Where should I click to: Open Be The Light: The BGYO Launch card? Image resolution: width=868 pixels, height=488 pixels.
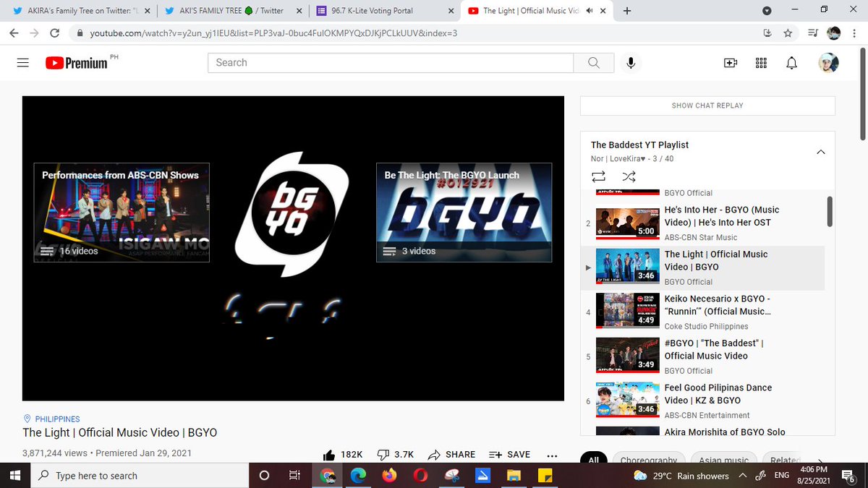[x=464, y=212]
